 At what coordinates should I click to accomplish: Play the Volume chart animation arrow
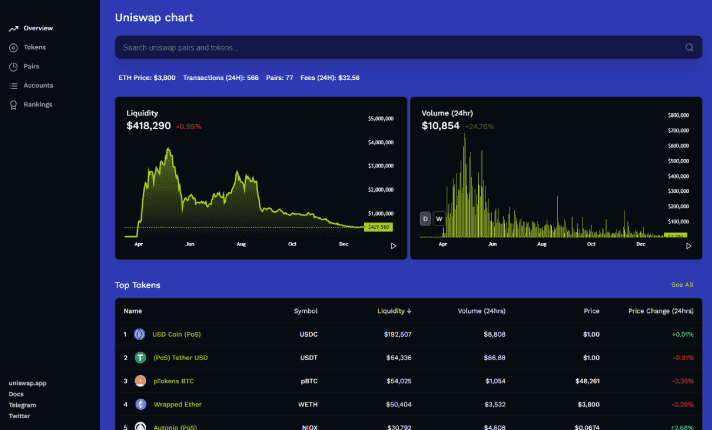point(688,246)
